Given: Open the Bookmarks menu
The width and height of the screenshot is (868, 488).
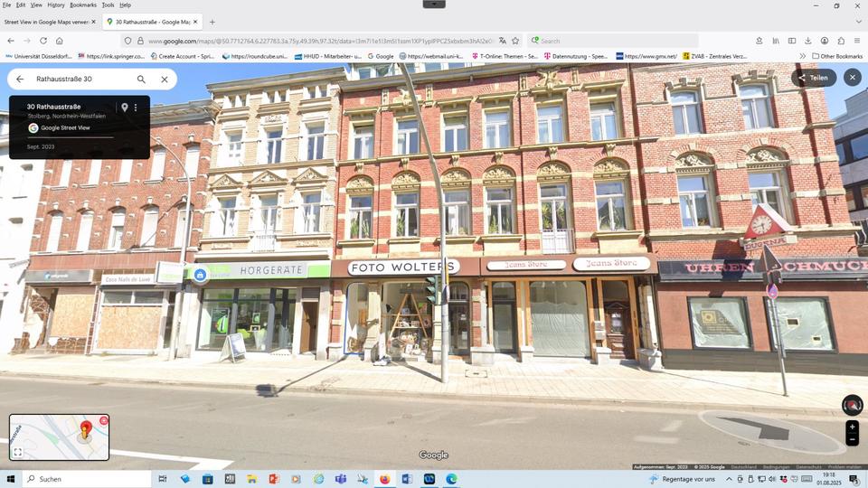Looking at the screenshot, I should coord(83,5).
